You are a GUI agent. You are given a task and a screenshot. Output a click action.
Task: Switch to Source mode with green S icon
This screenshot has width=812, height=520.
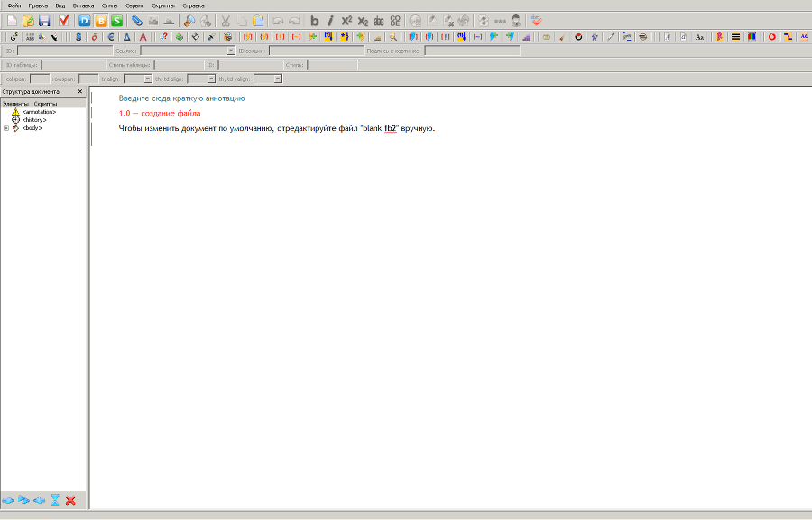point(116,20)
